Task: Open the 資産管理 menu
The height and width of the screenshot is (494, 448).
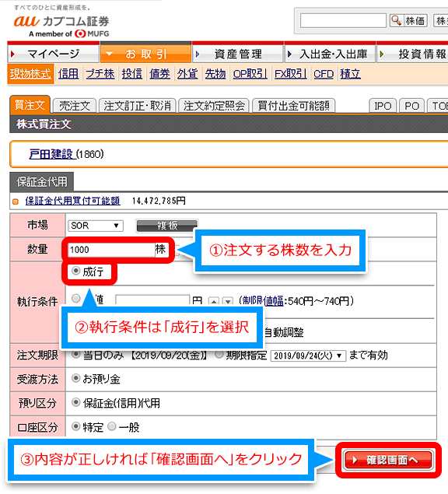Action: (238, 54)
